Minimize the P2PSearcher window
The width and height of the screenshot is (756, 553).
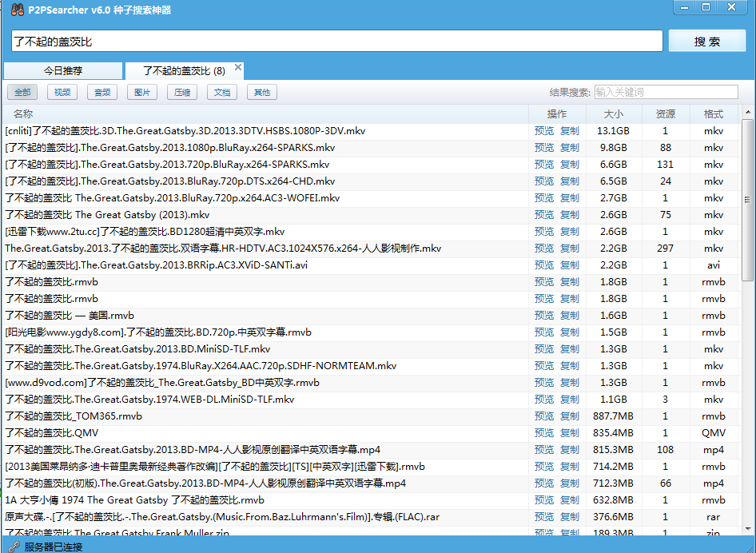(685, 7)
